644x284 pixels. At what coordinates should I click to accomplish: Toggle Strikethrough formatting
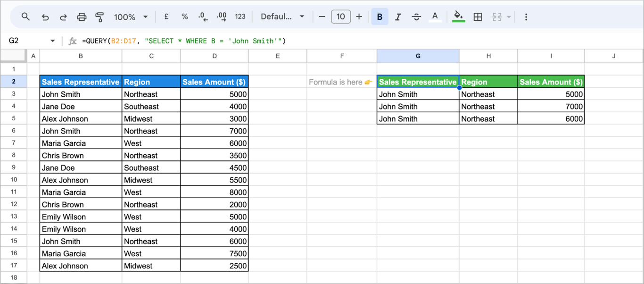point(416,17)
